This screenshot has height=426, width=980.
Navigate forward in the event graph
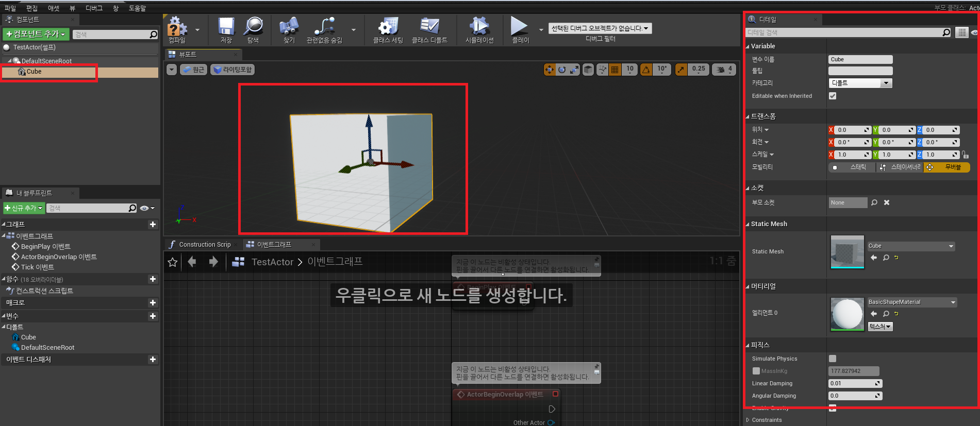(x=213, y=262)
